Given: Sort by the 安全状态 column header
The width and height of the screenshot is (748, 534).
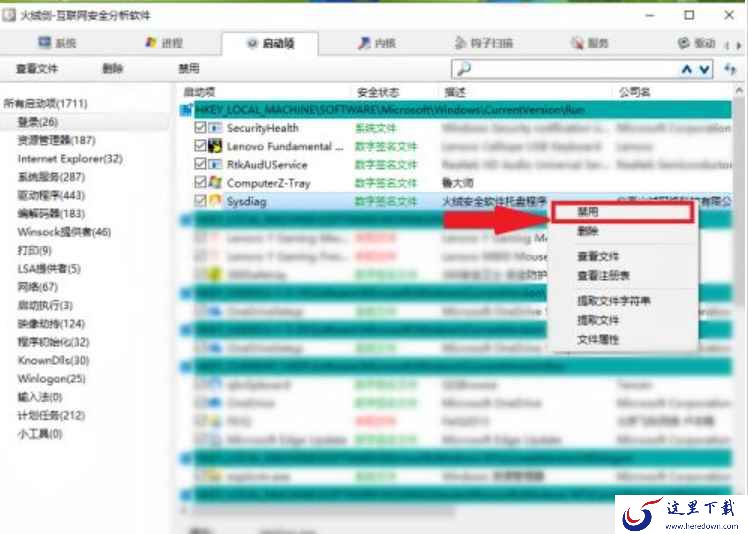Looking at the screenshot, I should [x=378, y=92].
